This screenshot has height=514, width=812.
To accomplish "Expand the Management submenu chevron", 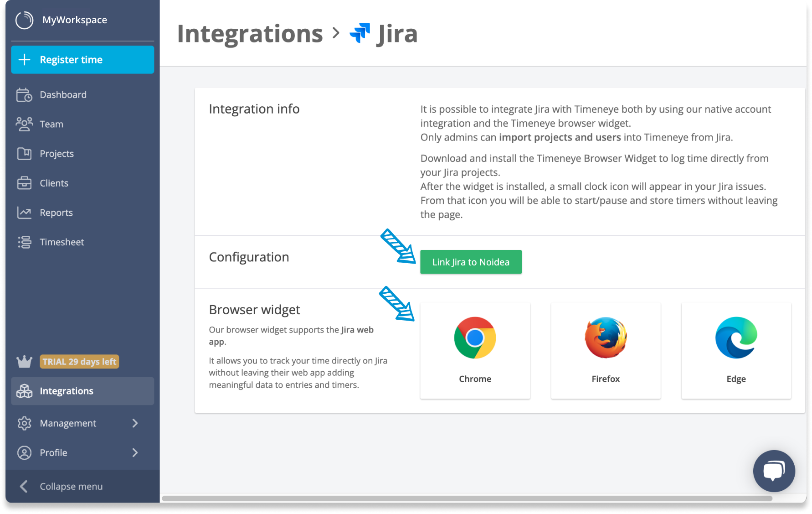I will click(135, 423).
